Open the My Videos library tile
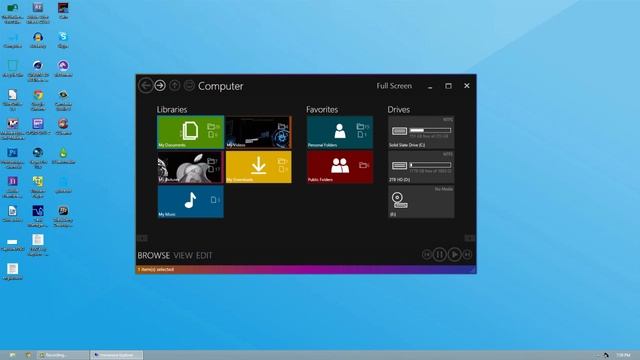This screenshot has height=360, width=640. (259, 132)
